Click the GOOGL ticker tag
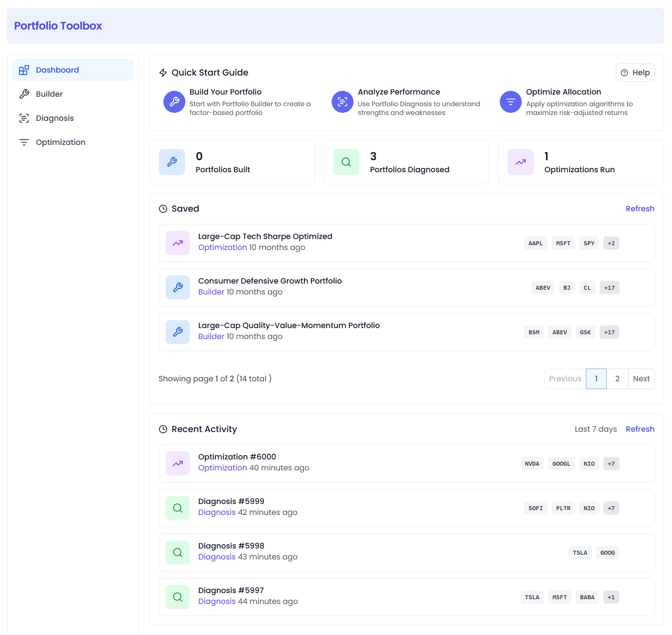This screenshot has height=635, width=672. click(561, 463)
